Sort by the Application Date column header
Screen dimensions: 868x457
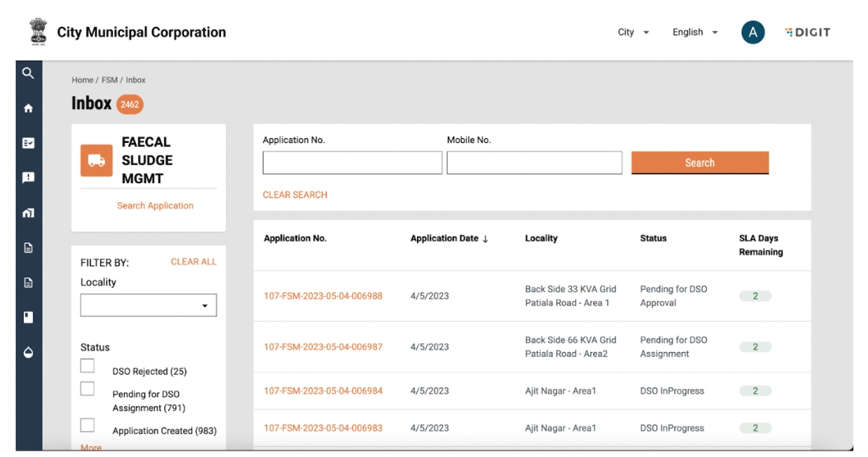tap(449, 238)
